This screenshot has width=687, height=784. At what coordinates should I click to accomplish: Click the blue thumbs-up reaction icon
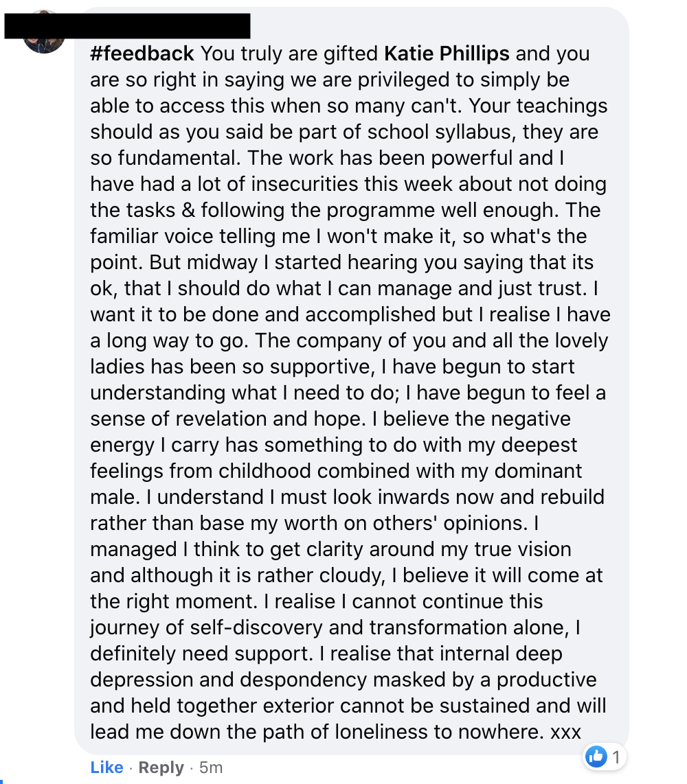(x=595, y=757)
